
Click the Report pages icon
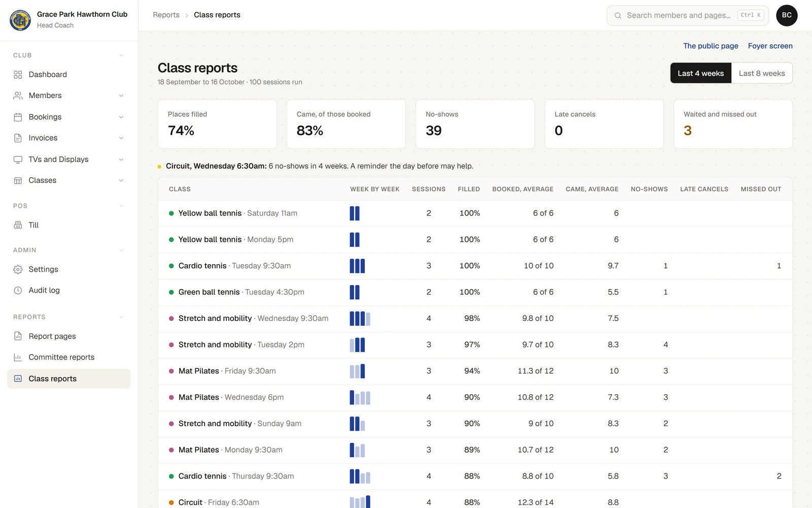[18, 336]
